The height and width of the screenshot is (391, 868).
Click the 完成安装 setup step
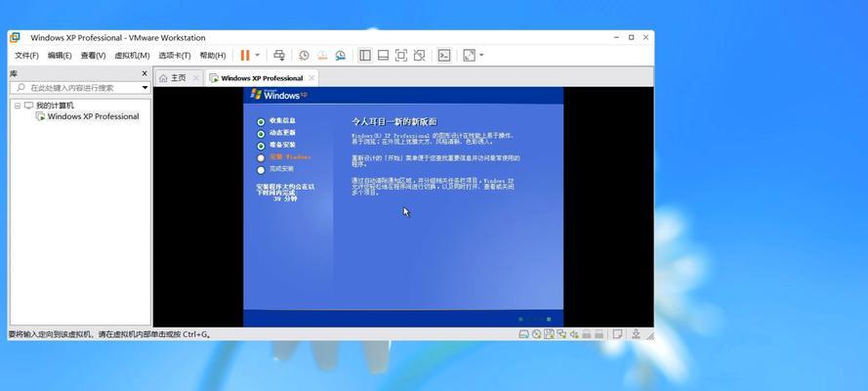[281, 169]
